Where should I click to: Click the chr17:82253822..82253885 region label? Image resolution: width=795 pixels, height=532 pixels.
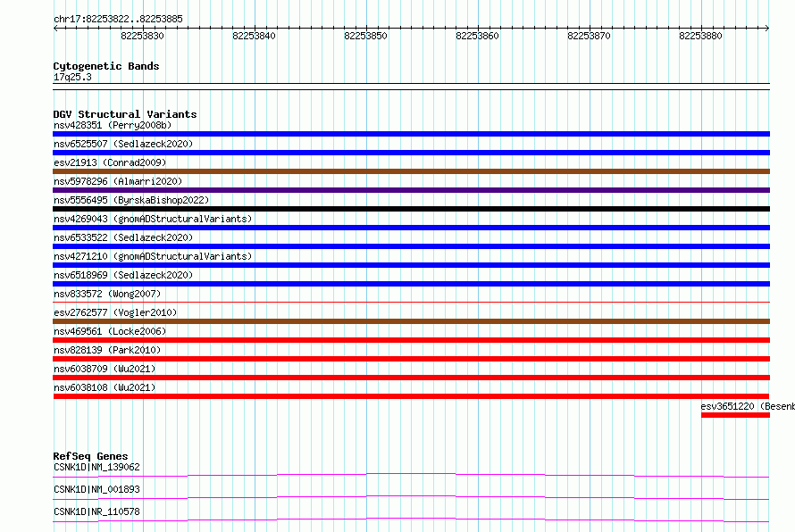click(x=118, y=19)
